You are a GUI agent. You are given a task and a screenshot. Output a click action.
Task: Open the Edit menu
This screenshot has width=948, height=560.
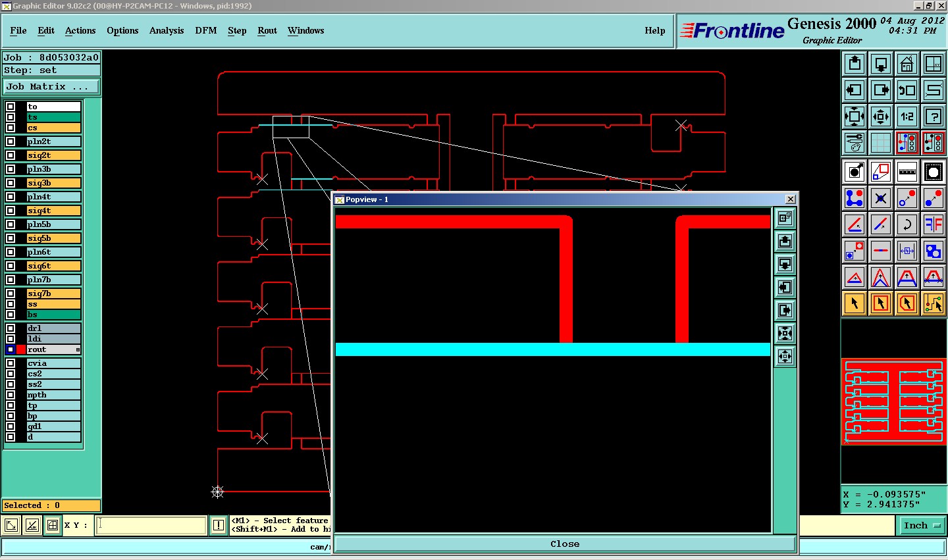coord(46,30)
